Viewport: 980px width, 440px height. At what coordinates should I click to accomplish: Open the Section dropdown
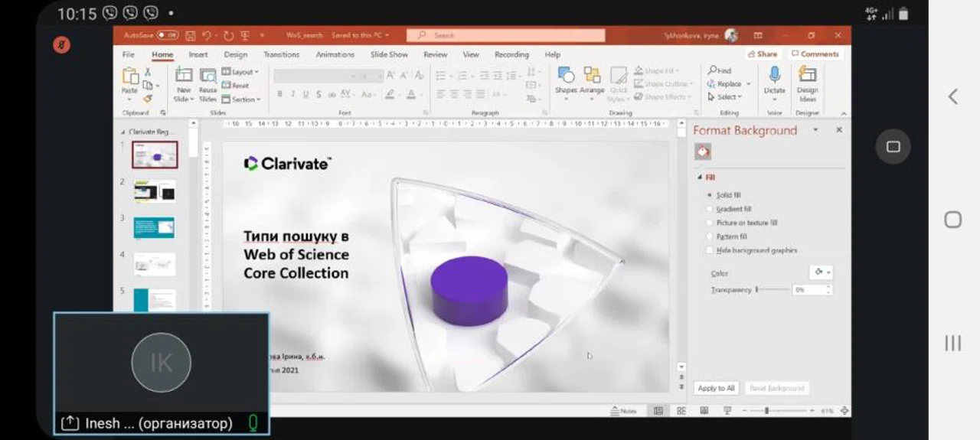click(x=241, y=99)
